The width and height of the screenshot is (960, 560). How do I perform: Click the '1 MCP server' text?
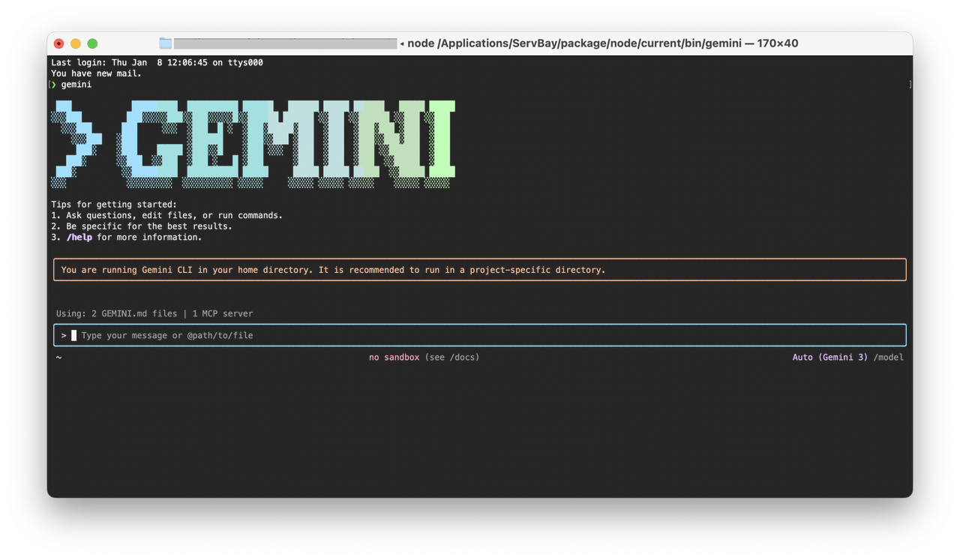(x=223, y=313)
